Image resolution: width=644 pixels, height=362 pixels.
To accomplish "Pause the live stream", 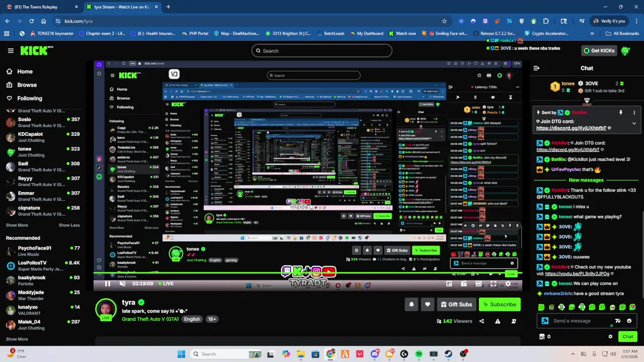I will tap(107, 284).
